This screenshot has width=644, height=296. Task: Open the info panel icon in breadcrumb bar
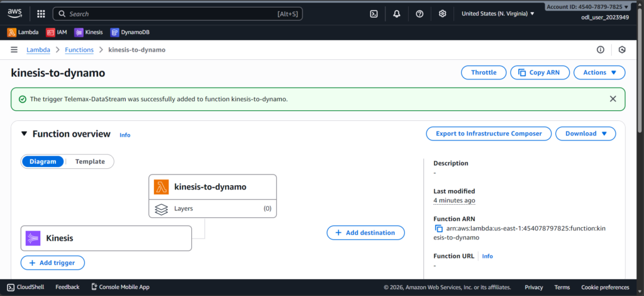(x=600, y=50)
